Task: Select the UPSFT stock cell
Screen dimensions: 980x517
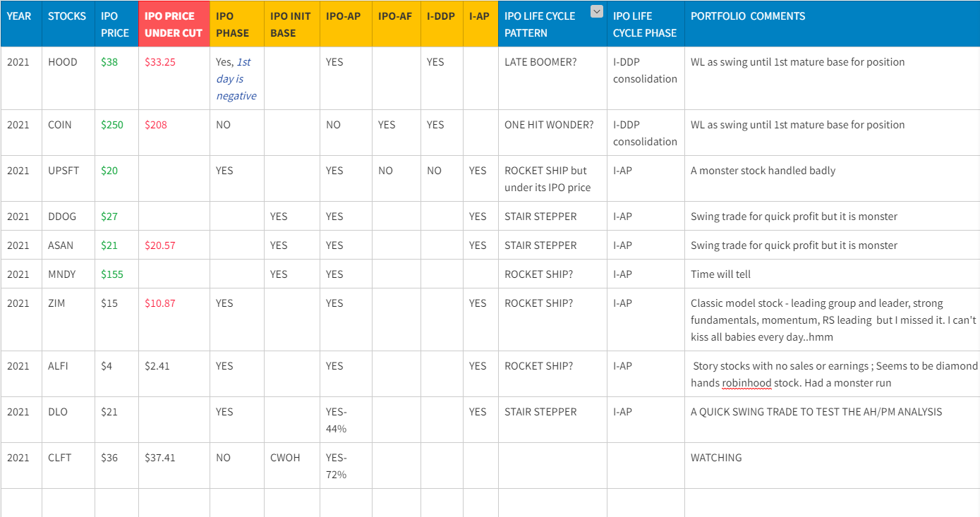Action: click(68, 178)
